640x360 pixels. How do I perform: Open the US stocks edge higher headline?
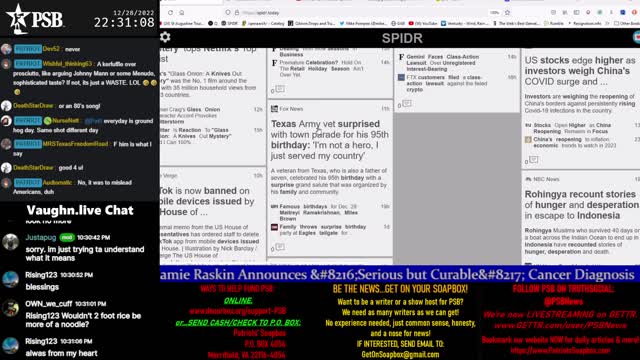(x=580, y=71)
